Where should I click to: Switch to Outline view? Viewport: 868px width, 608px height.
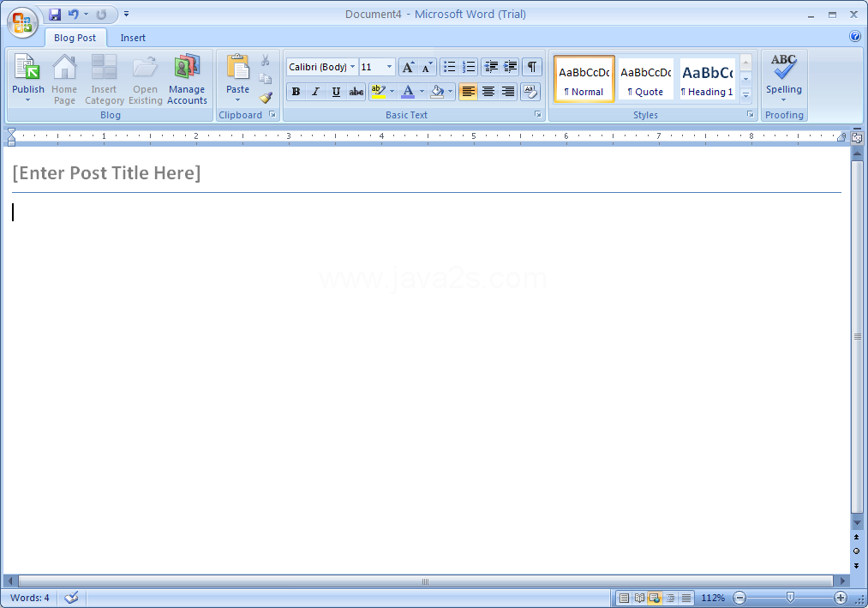(x=670, y=598)
